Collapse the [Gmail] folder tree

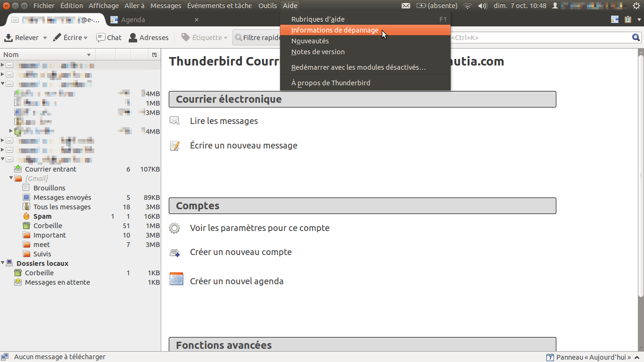[x=11, y=178]
